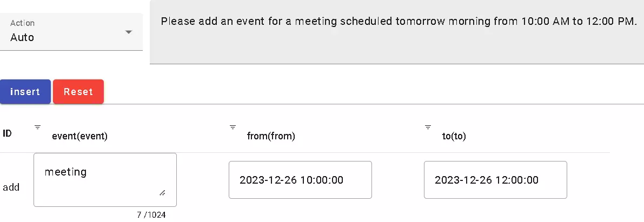
Task: Sort by the from(from) column header
Action: pos(271,137)
